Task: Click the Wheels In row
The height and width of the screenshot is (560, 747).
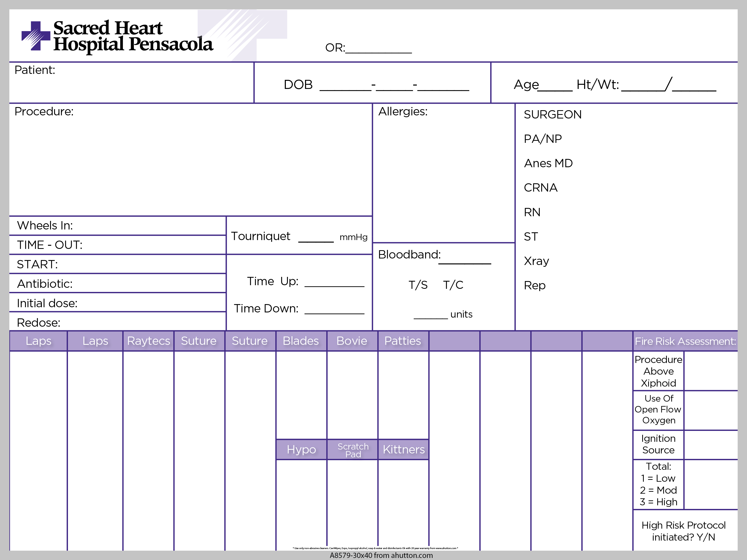Action: click(x=117, y=226)
